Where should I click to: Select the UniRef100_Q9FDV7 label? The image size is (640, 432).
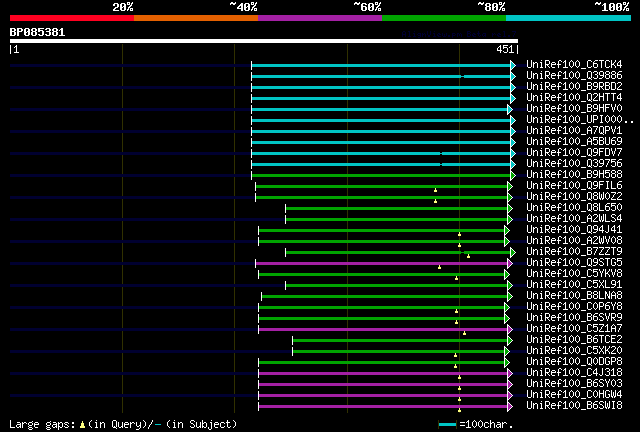pyautogui.click(x=574, y=153)
